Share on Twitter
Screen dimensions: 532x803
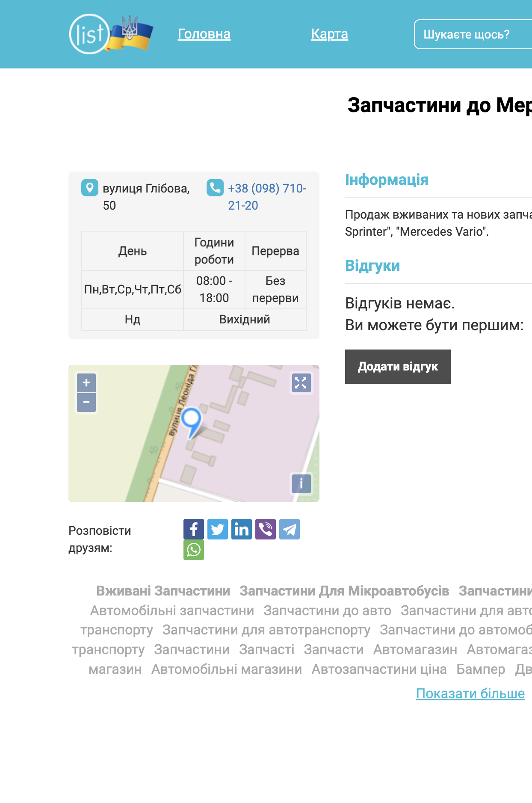pos(218,529)
